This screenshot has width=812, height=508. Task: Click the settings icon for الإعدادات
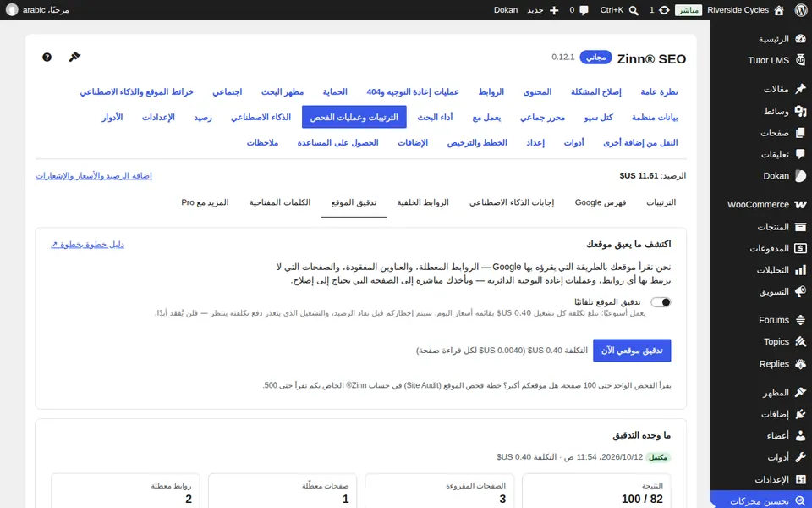(x=801, y=479)
